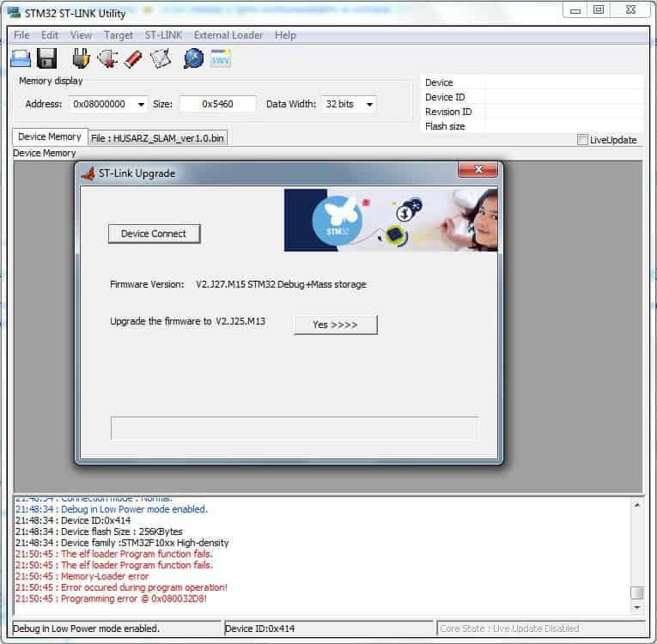
Task: Click the 'Memory-Loader error' log line
Action: coord(82,576)
